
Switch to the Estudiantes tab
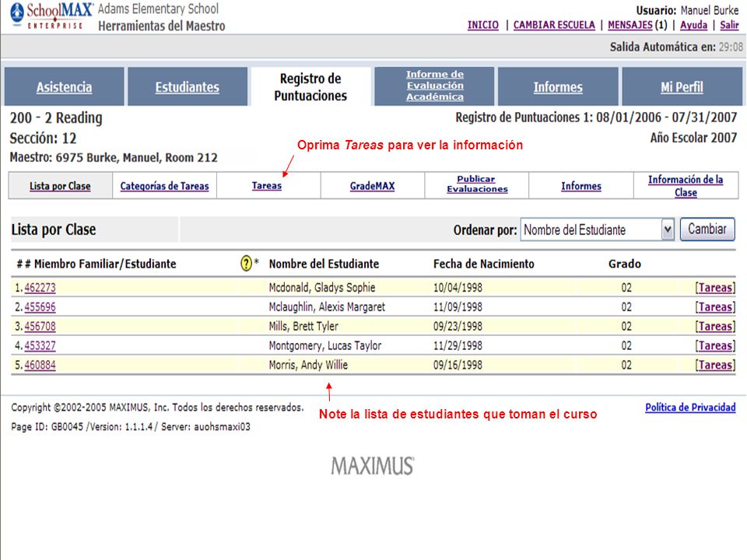tap(188, 86)
